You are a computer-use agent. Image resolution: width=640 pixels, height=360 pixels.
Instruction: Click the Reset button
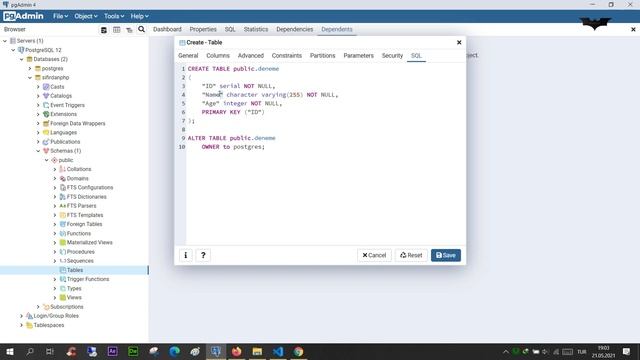[x=411, y=255]
